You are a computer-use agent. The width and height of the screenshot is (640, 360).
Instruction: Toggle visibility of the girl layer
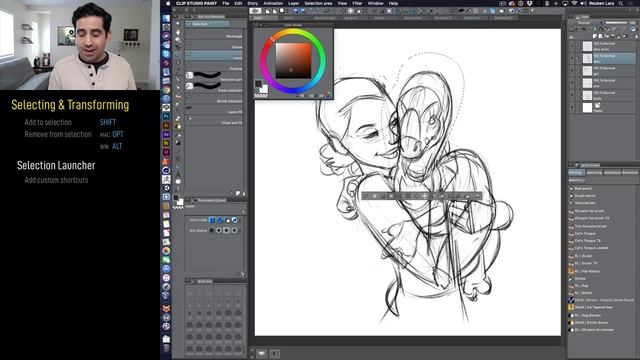(571, 71)
